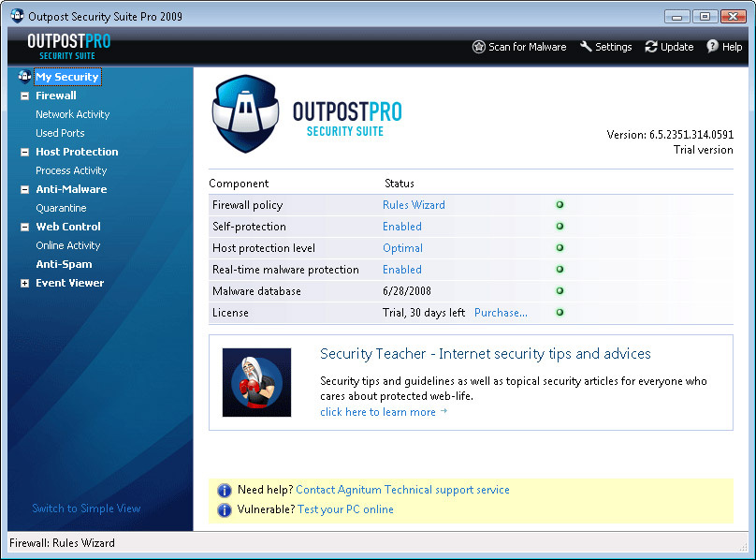Click the Optimal host protection level link
Image resolution: width=756 pixels, height=560 pixels.
click(402, 248)
